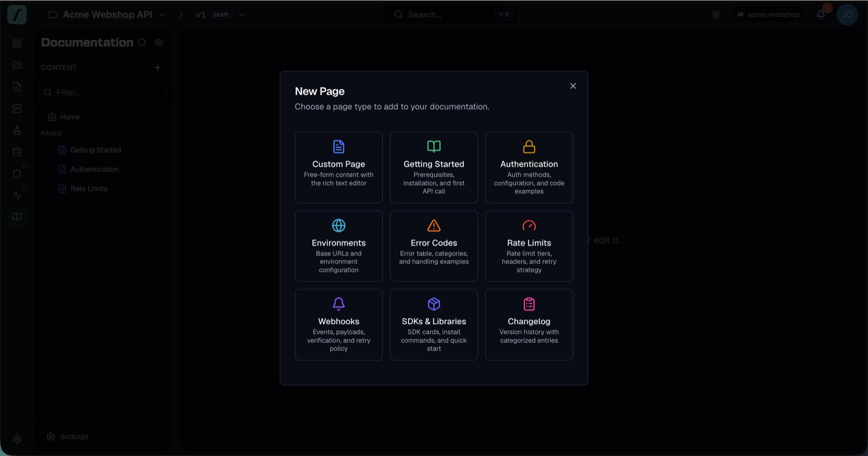Click the dashboard grid icon in left rail
The image size is (868, 456).
point(17,43)
